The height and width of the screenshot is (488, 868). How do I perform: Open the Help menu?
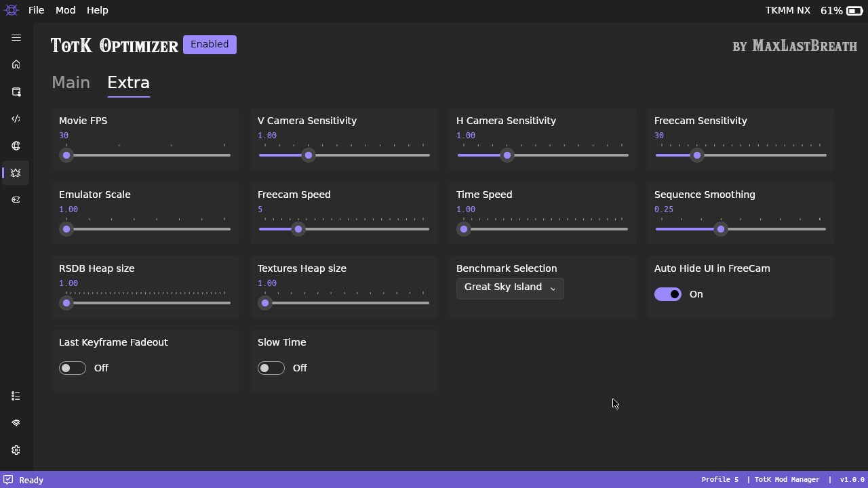click(x=97, y=10)
